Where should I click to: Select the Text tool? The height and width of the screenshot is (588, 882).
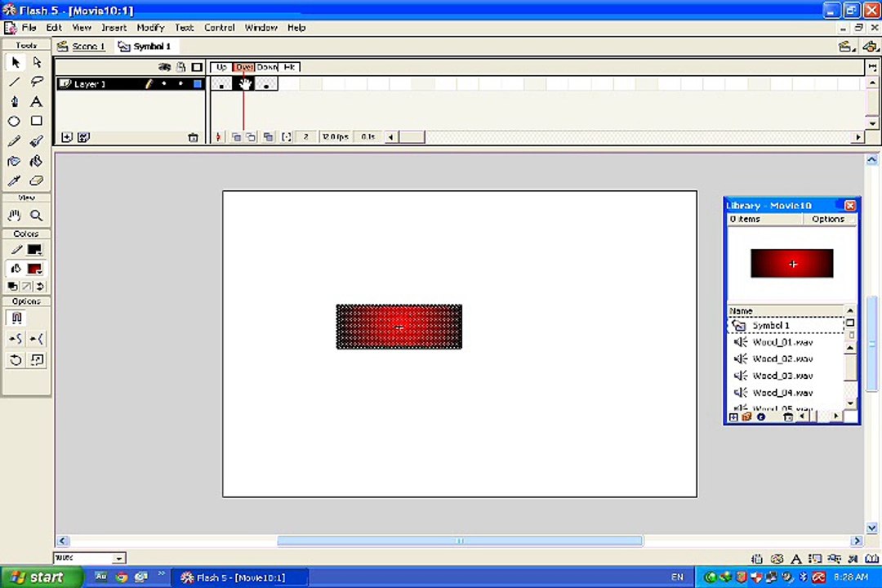tap(37, 102)
